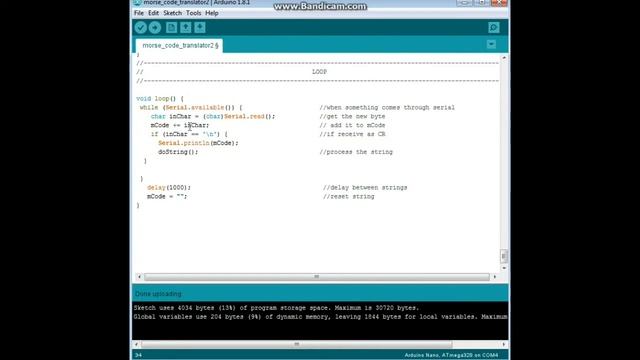Click the 'Arduino Nano, ATmega328 on COM4' board status text
Viewport: 640px width, 360px height.
(x=451, y=355)
